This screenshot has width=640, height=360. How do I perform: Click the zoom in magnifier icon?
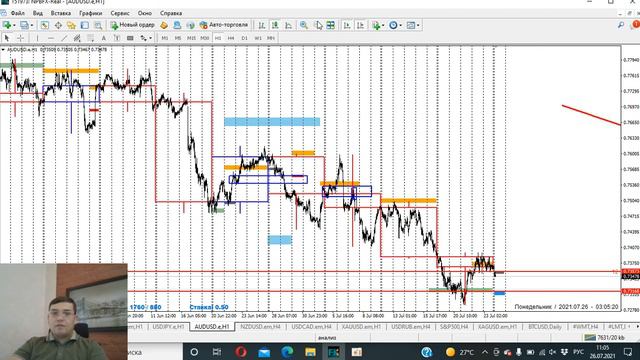click(x=304, y=25)
